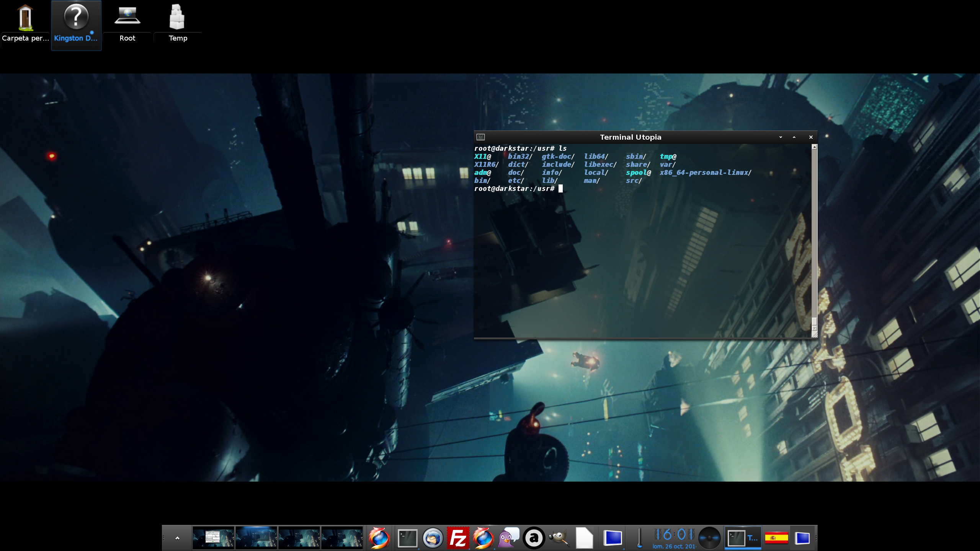
Task: Open the Terminal Utopia window menu icon
Action: pos(481,137)
